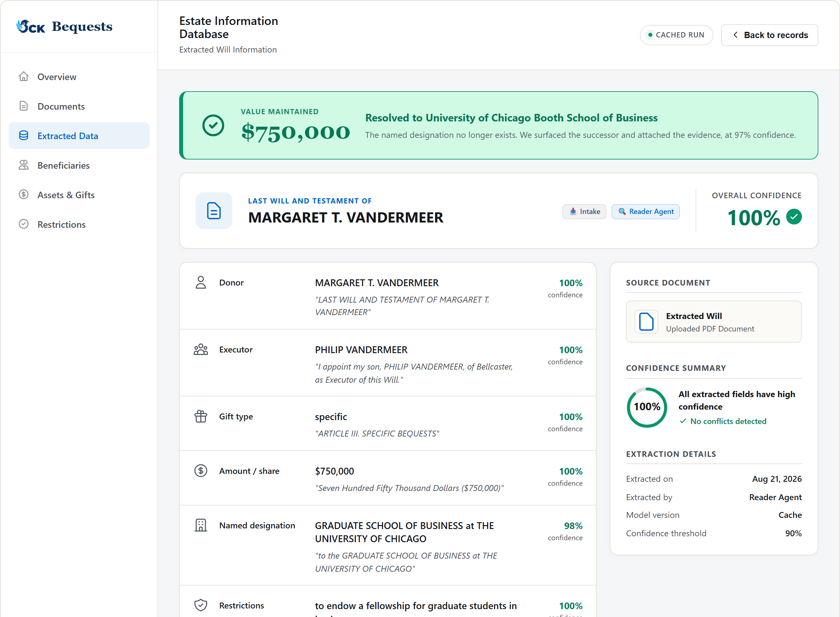Click the 90% confidence threshold value
The width and height of the screenshot is (840, 617).
pyautogui.click(x=793, y=533)
